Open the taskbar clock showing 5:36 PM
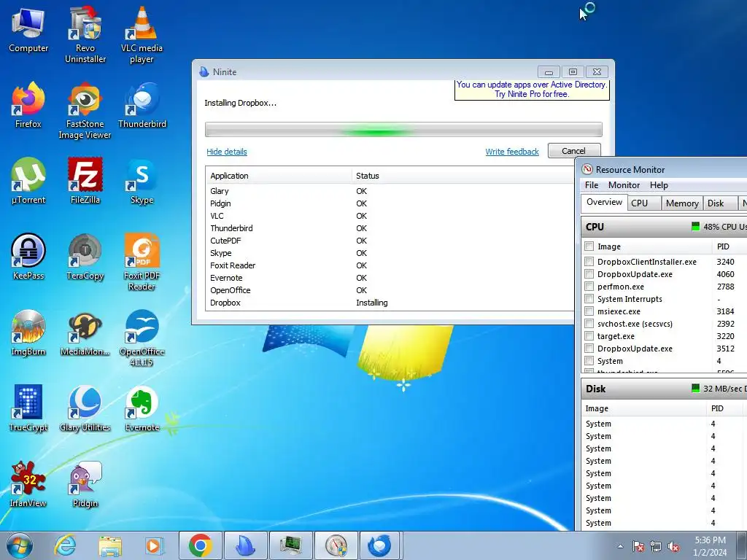 tap(710, 546)
